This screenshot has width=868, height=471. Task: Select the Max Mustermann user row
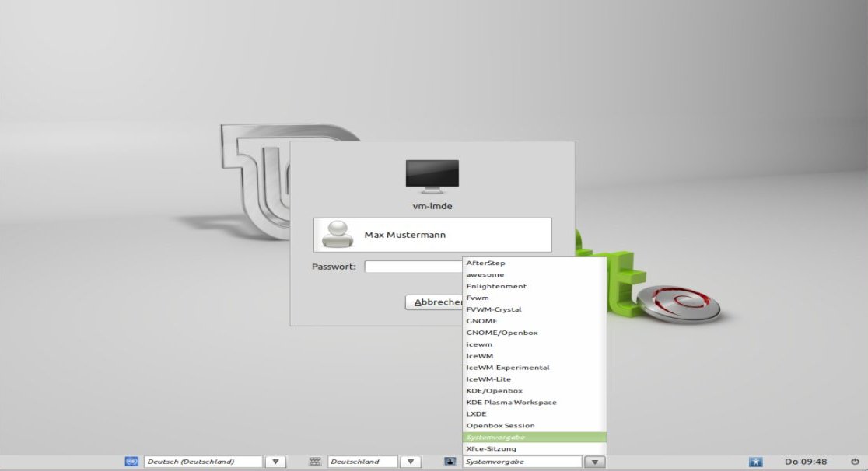pos(432,235)
